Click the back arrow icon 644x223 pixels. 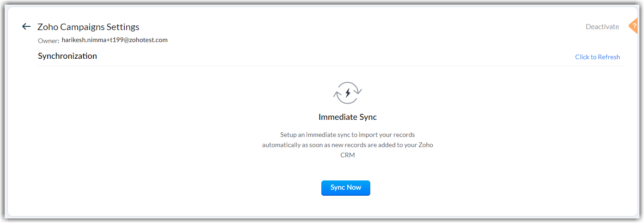tap(26, 27)
